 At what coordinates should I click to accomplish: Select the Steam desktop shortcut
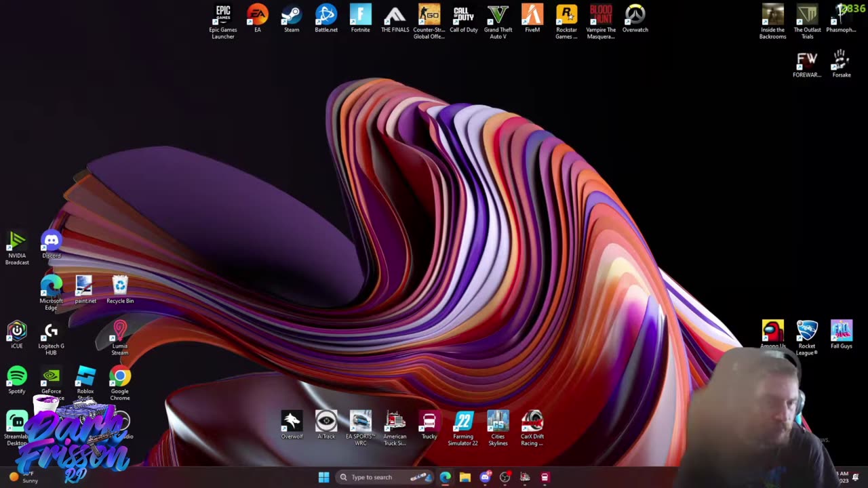[292, 18]
